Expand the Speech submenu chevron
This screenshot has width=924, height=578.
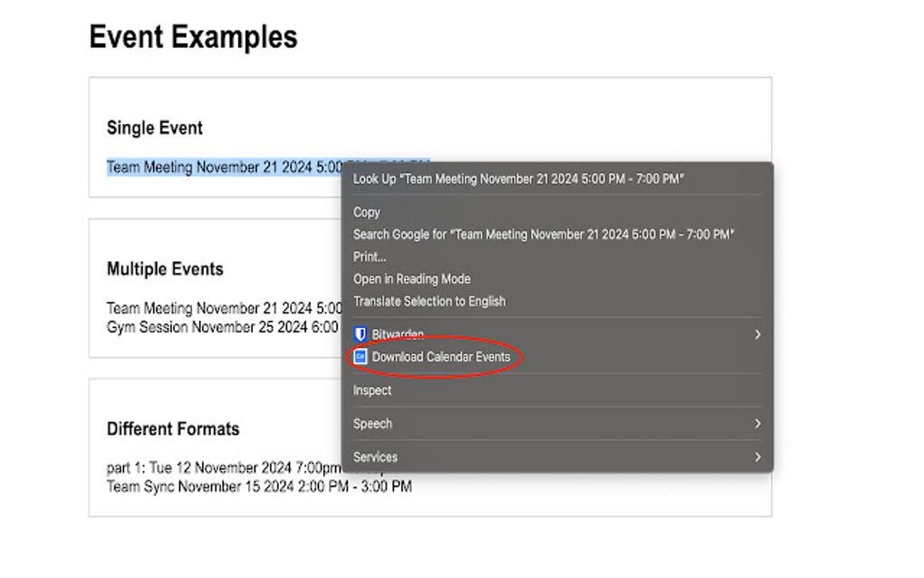pyautogui.click(x=757, y=423)
